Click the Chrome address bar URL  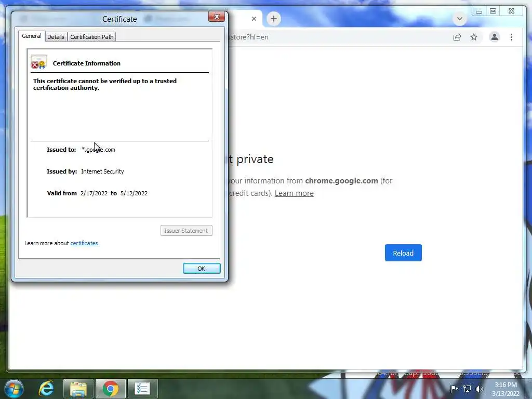click(248, 37)
